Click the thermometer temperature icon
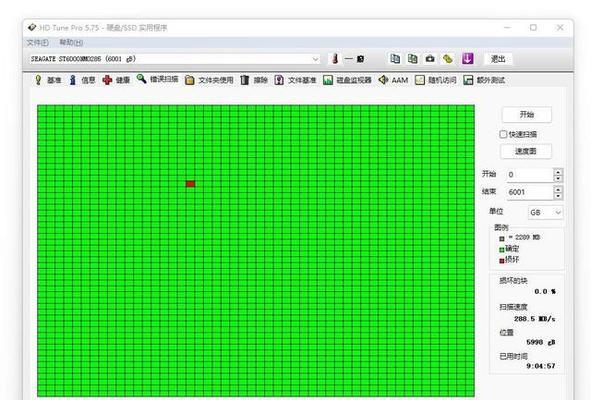Screen dimensions: 591x400 pos(335,59)
